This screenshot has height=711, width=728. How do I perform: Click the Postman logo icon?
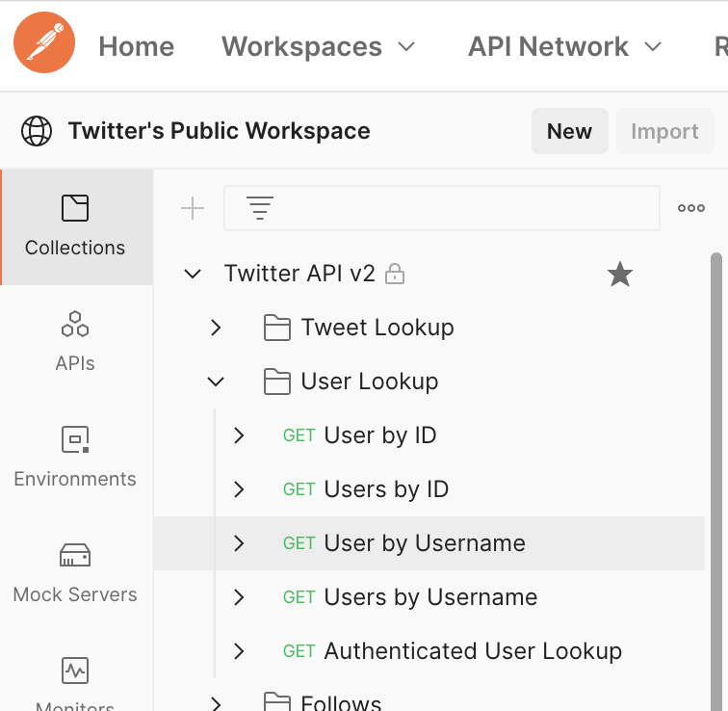pyautogui.click(x=44, y=43)
